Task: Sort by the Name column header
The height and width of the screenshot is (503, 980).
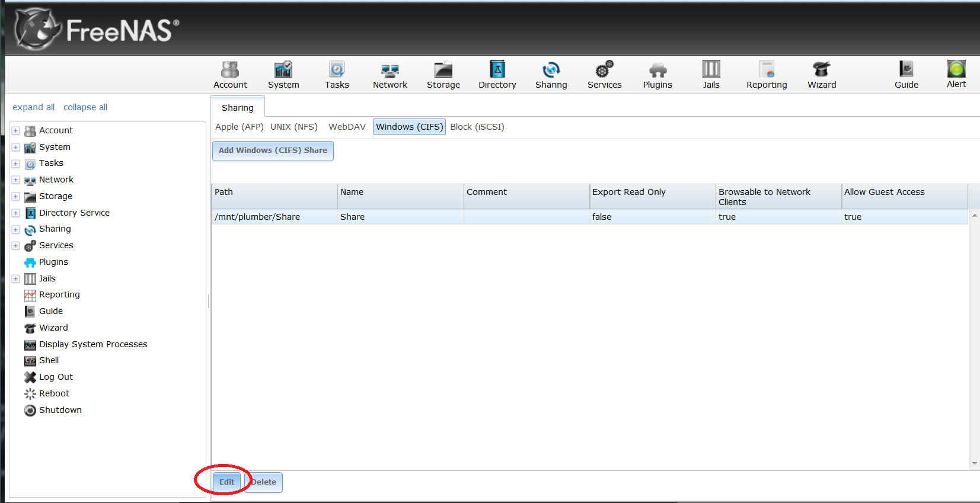Action: click(401, 197)
